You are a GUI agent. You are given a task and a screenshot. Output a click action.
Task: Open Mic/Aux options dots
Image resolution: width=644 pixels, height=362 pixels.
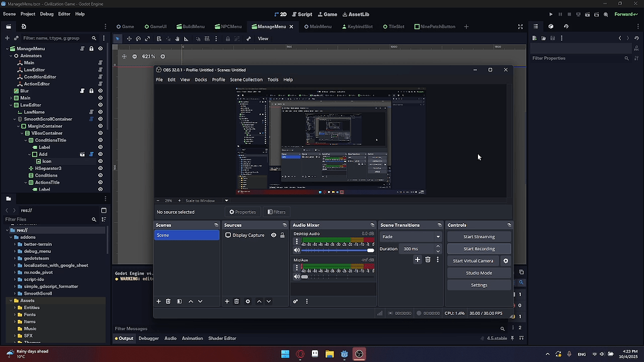(297, 268)
